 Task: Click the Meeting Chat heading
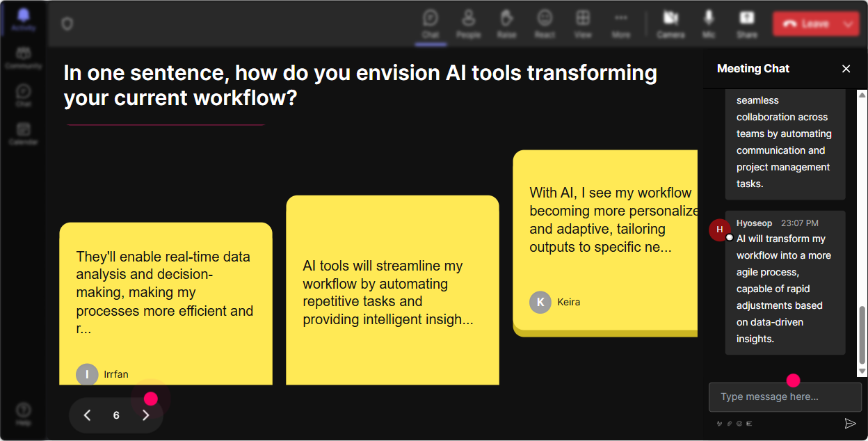[x=753, y=68]
